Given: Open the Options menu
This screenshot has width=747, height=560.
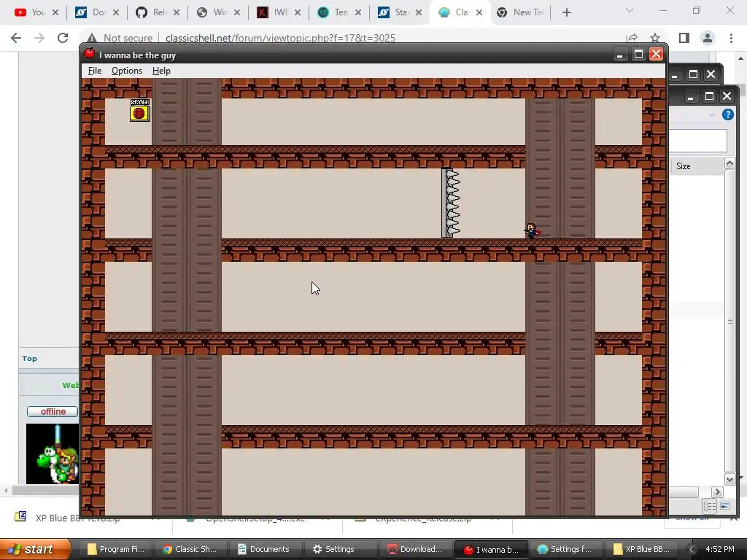Looking at the screenshot, I should coord(127,71).
